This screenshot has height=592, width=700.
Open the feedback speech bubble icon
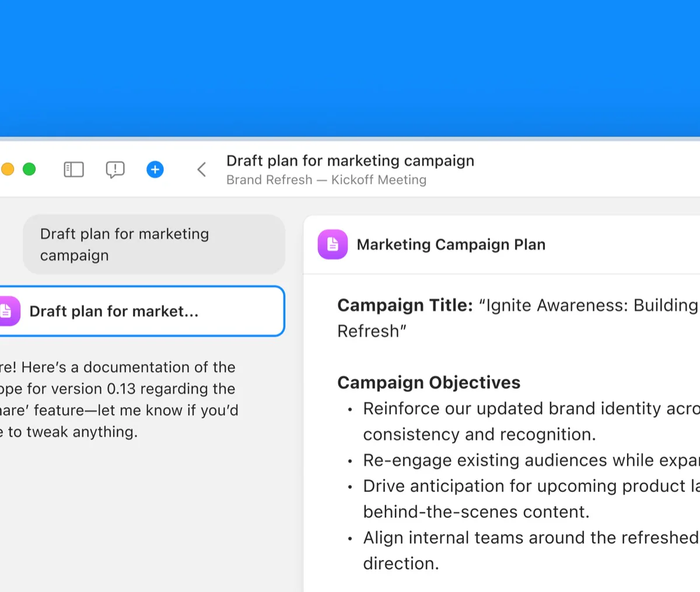(115, 170)
